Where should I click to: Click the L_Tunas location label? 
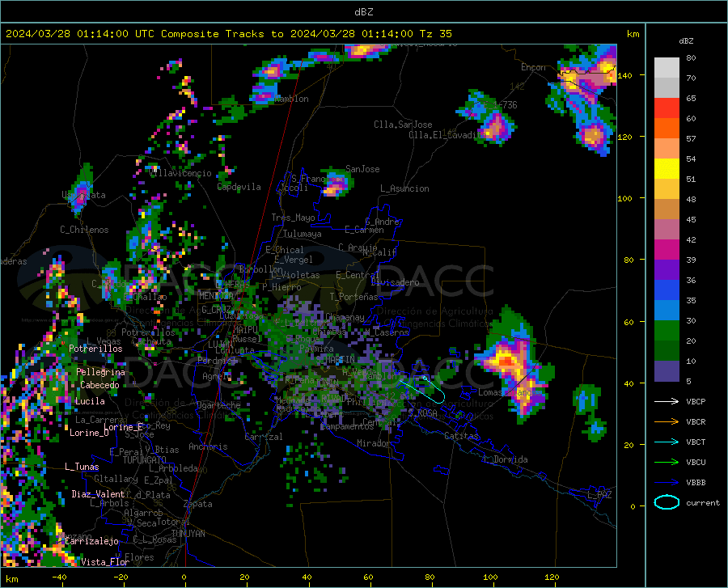[x=82, y=467]
